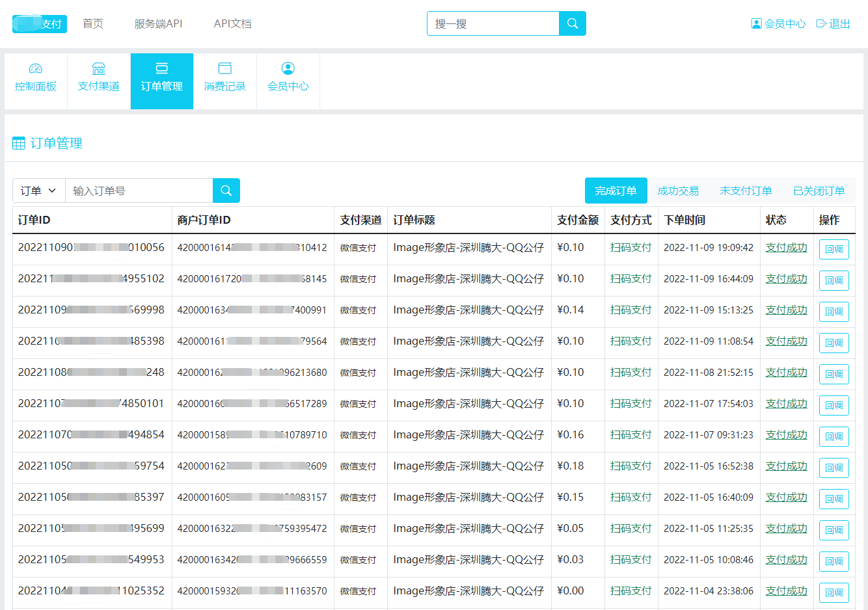Click 回调 for order at 2022-11-05 10:08:46

point(834,561)
